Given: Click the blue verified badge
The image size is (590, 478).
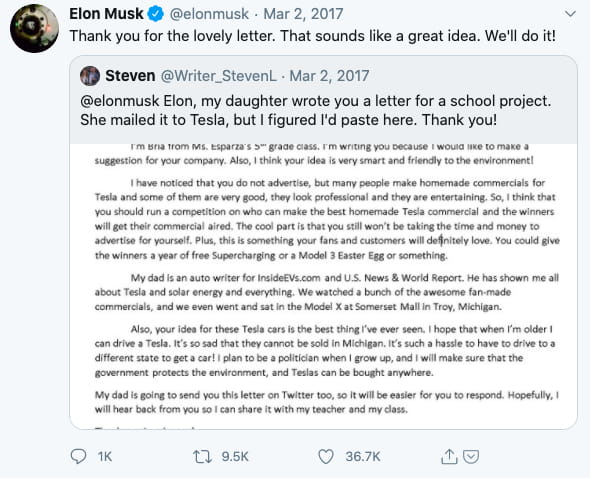Looking at the screenshot, I should [x=155, y=14].
